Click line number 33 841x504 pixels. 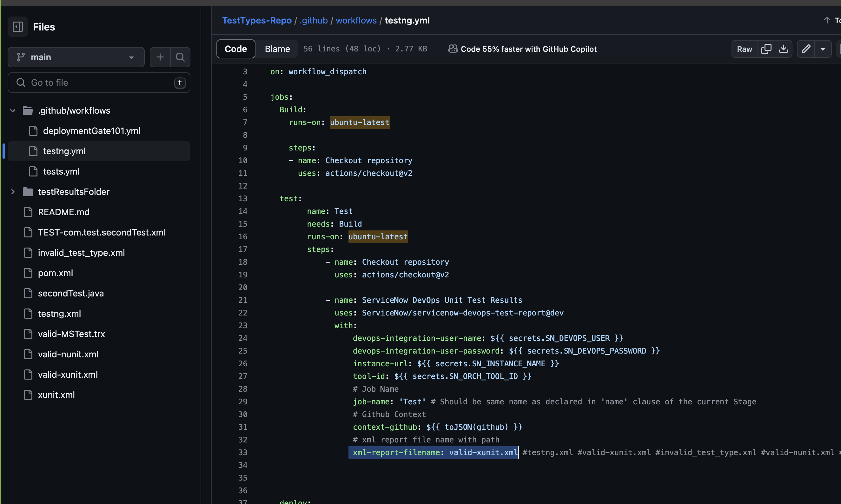(x=243, y=452)
